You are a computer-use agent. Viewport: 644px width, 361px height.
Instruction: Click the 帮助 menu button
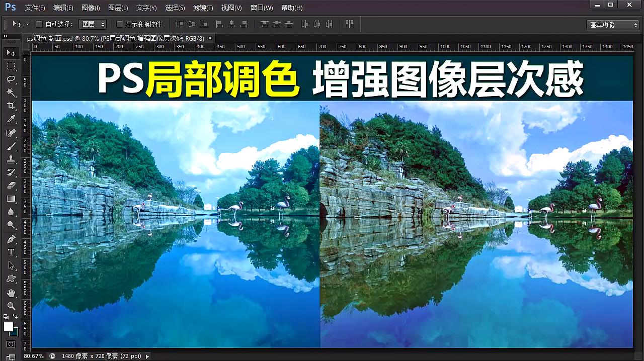pos(292,8)
